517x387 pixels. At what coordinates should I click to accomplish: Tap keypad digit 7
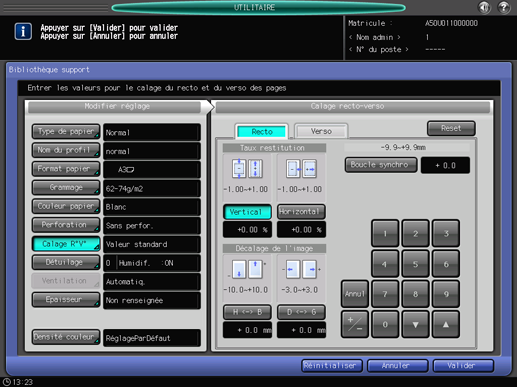385,294
